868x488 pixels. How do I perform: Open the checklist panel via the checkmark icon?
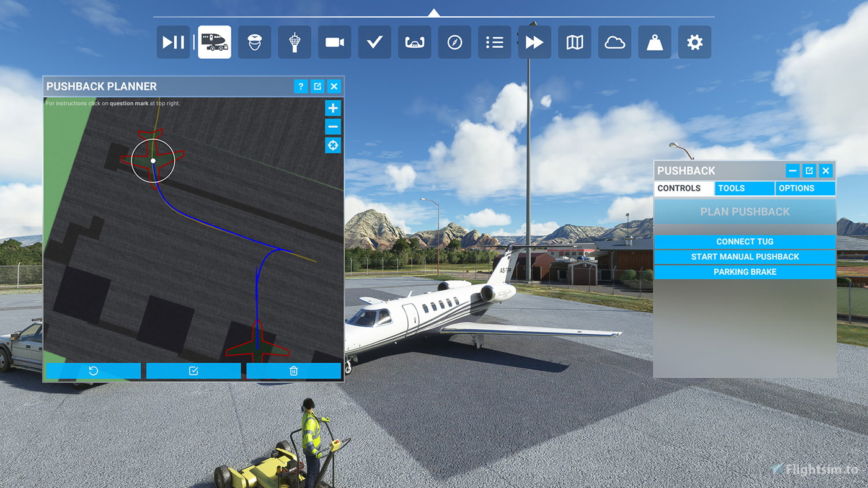(374, 42)
